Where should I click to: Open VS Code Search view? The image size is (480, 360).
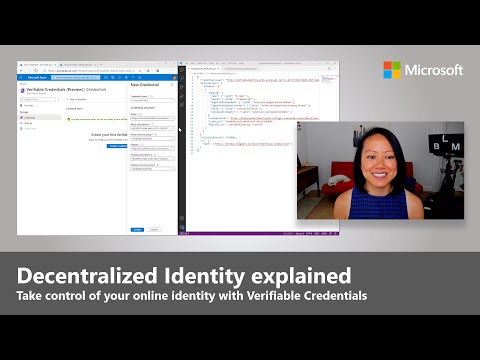point(182,78)
